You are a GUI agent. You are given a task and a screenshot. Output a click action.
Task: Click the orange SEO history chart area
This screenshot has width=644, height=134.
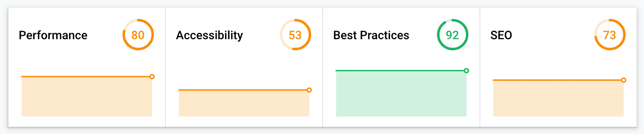[x=558, y=98]
